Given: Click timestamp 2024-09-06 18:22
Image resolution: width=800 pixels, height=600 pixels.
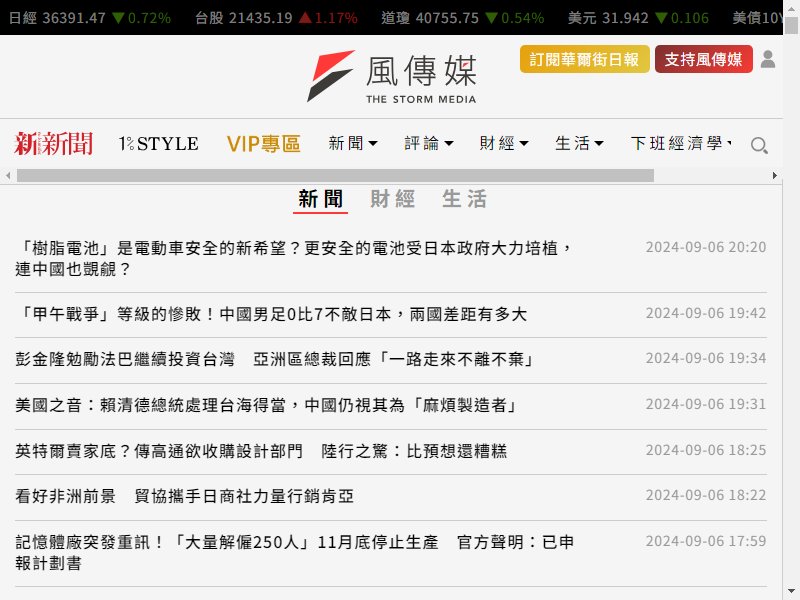Looking at the screenshot, I should 706,495.
